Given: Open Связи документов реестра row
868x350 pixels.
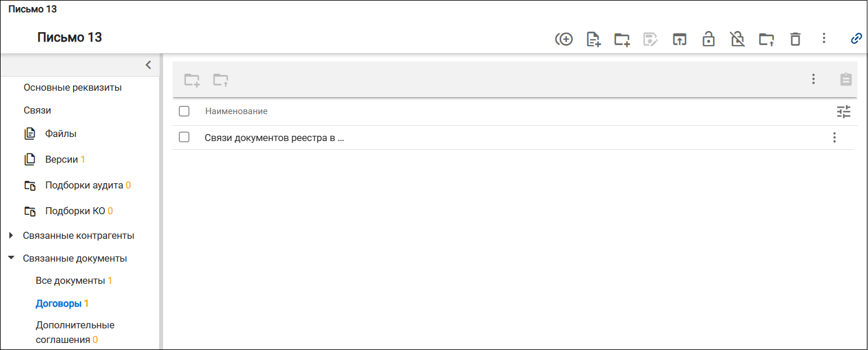Looking at the screenshot, I should point(274,138).
